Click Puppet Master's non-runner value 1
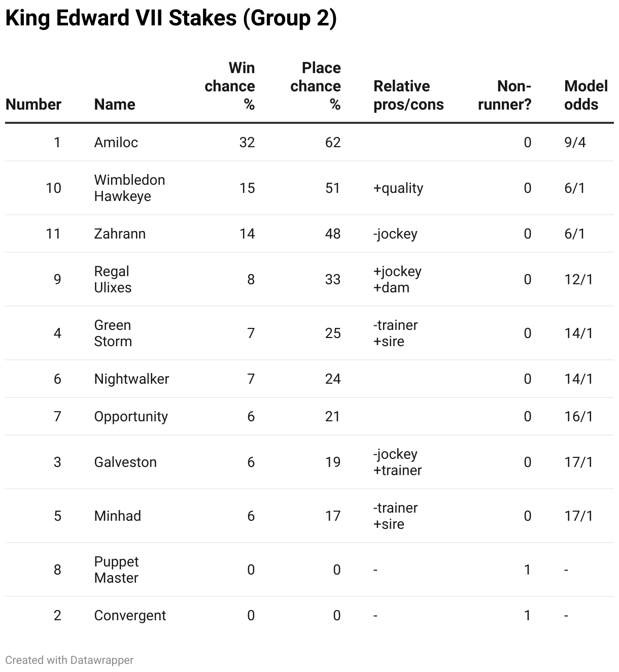Viewport: 619px width, 672px height. [x=527, y=570]
